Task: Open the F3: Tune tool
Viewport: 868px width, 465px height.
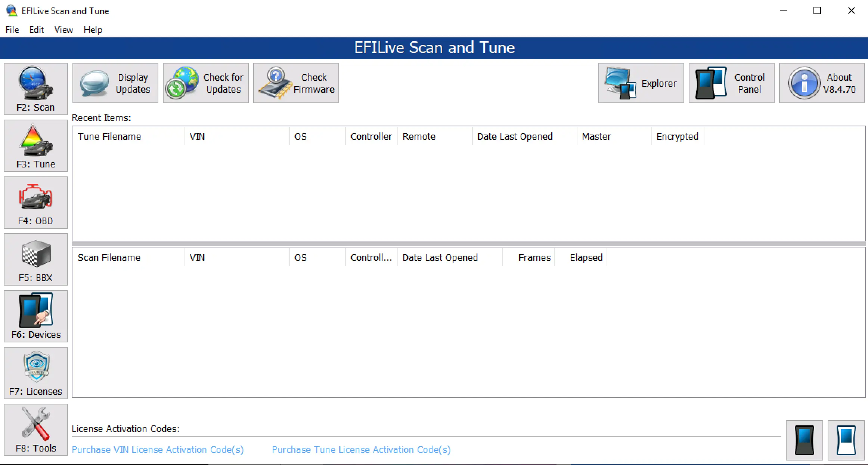Action: [35, 146]
